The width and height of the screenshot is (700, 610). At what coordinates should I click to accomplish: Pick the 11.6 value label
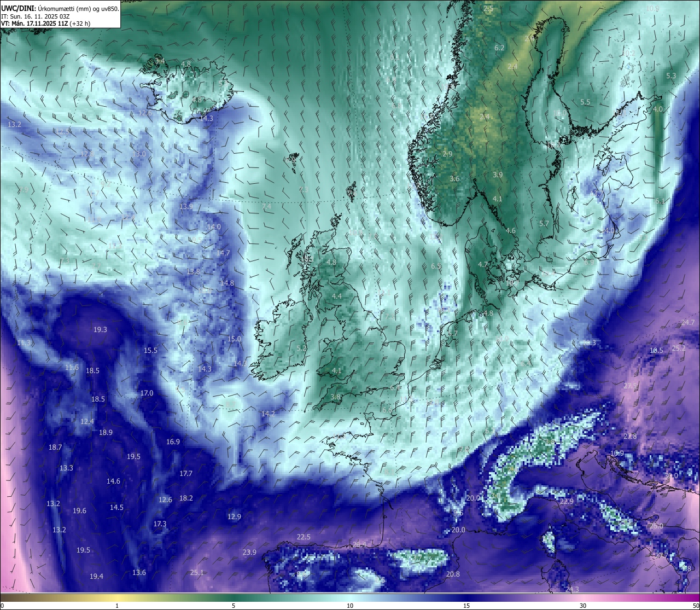[72, 367]
